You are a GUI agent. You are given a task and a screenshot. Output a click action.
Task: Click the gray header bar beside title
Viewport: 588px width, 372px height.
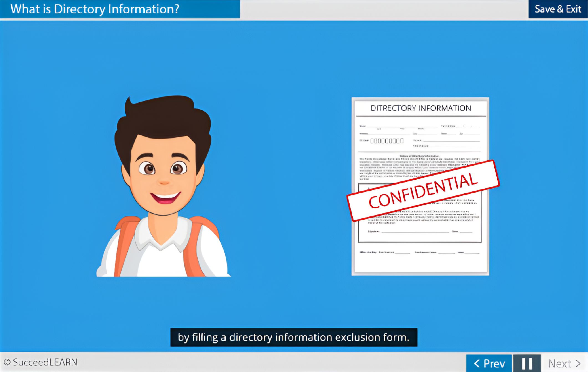click(x=384, y=10)
